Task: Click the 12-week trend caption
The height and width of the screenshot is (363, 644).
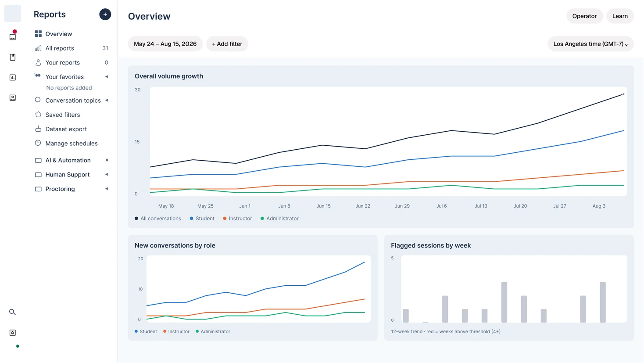Action: (x=445, y=332)
